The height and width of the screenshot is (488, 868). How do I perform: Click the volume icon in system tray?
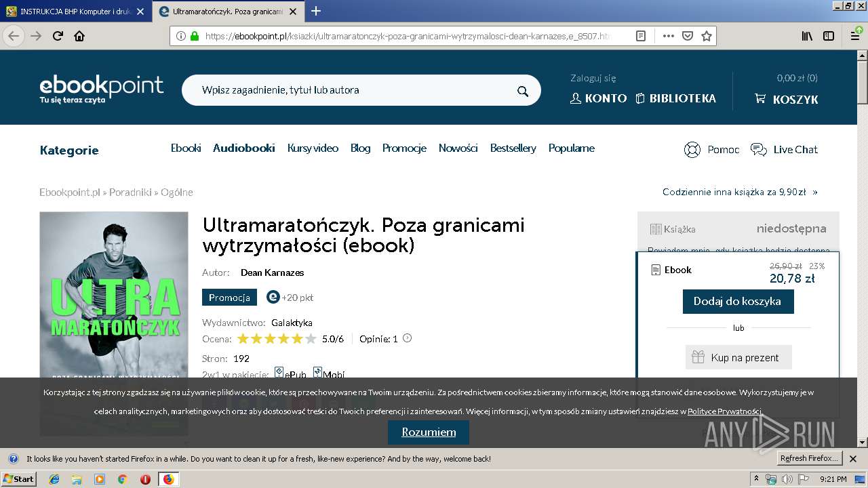(x=787, y=479)
